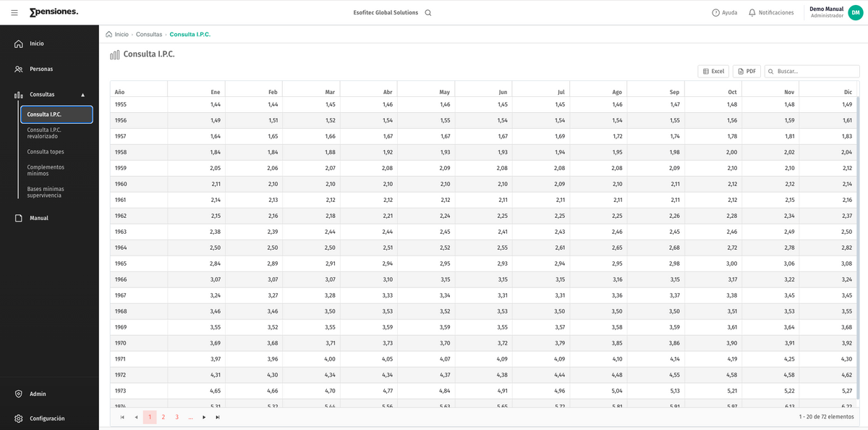Open Ayuda help

point(725,12)
